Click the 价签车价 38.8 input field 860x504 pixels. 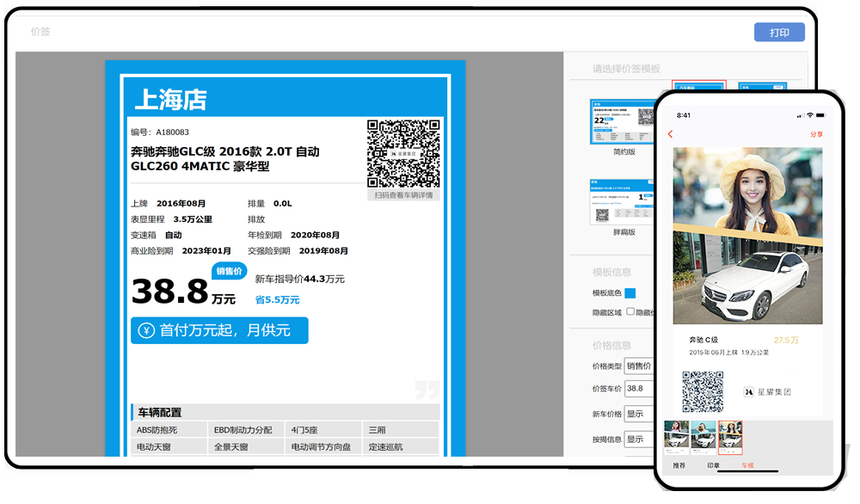640,388
